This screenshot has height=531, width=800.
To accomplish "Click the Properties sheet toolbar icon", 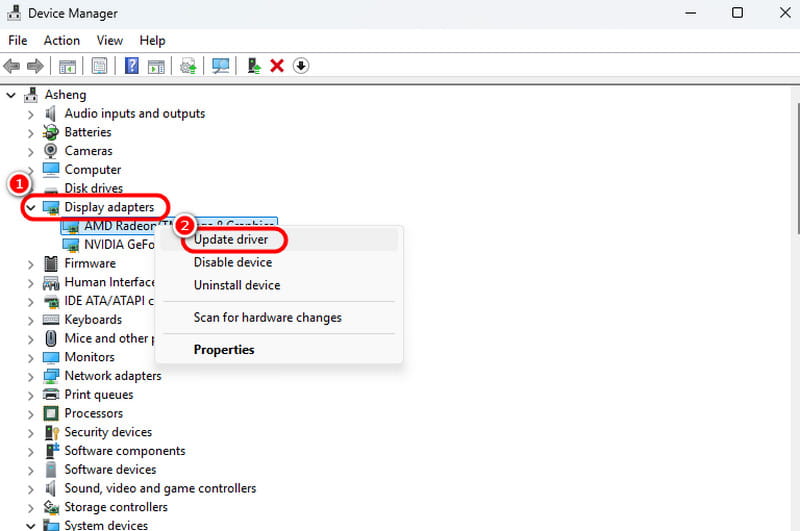I will (x=99, y=66).
